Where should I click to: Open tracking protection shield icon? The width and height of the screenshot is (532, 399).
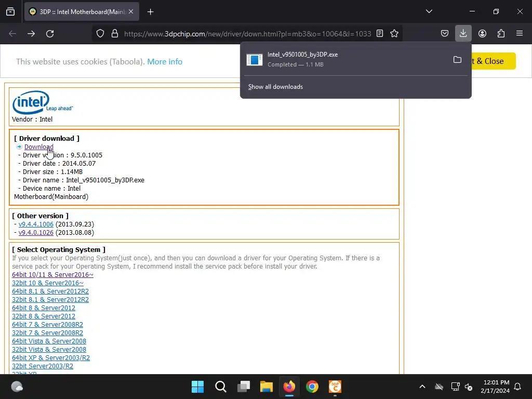(x=100, y=34)
